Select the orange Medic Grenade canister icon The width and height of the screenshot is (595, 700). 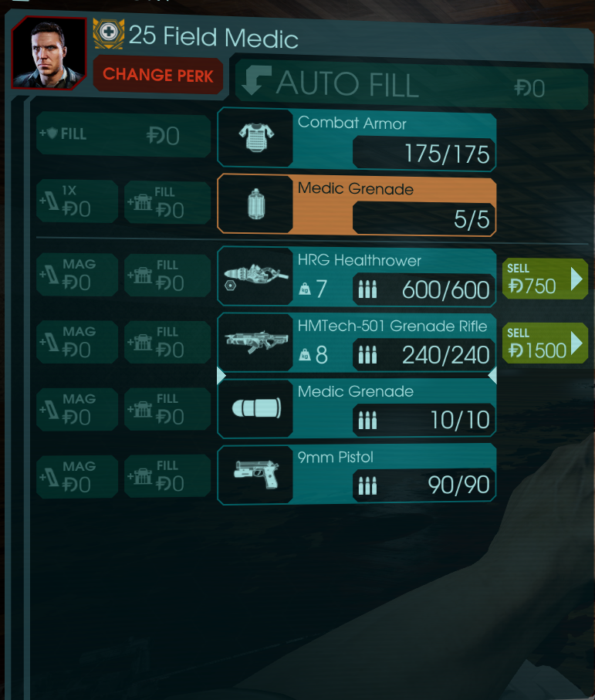tap(256, 204)
